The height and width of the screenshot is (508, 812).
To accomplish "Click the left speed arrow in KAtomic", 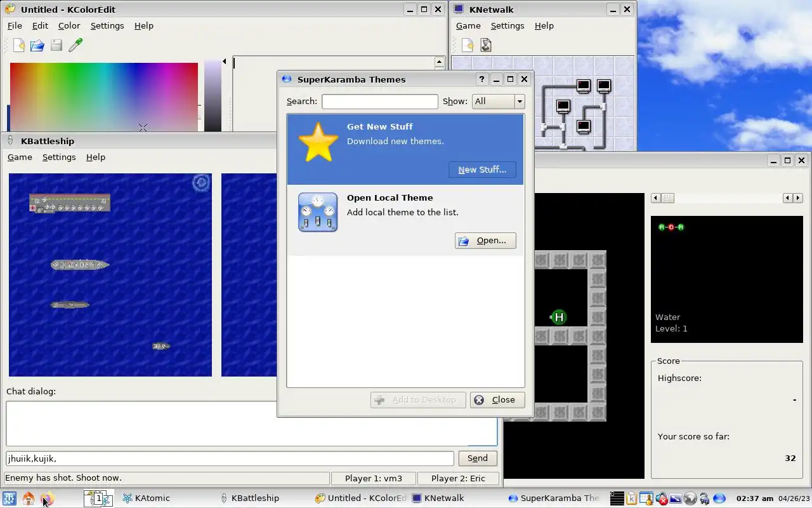I will pos(656,198).
